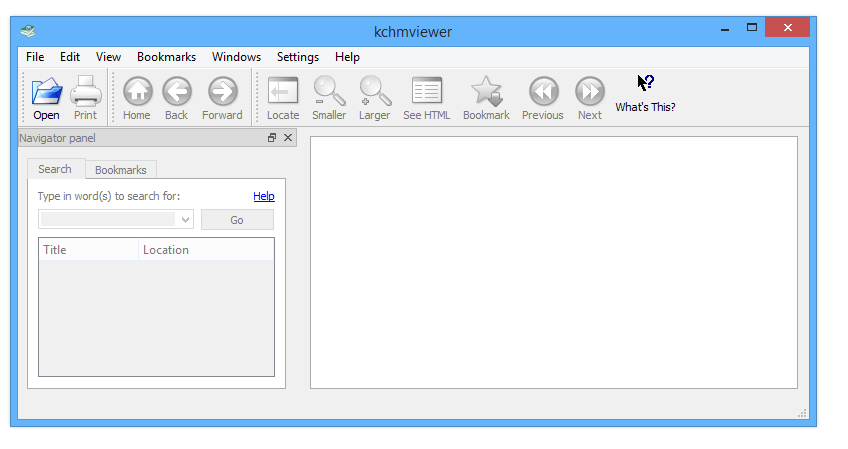Open the Edit menu
The height and width of the screenshot is (449, 848).
pos(70,57)
